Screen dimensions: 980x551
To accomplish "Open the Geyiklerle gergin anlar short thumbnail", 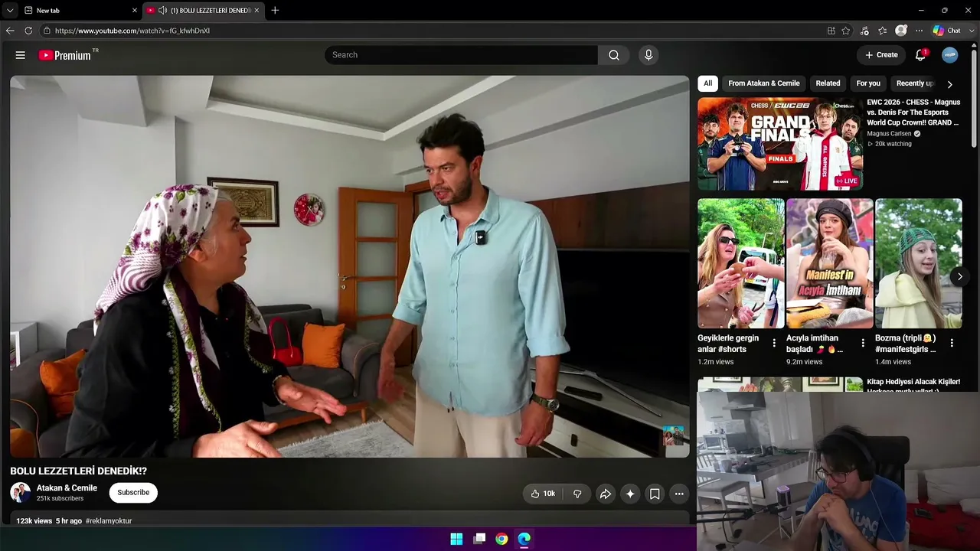I will click(740, 263).
